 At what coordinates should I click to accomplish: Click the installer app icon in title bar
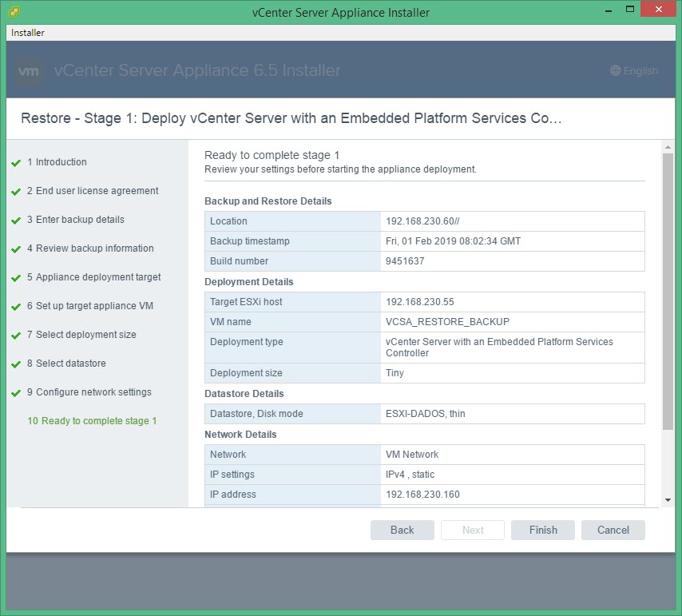click(x=15, y=12)
